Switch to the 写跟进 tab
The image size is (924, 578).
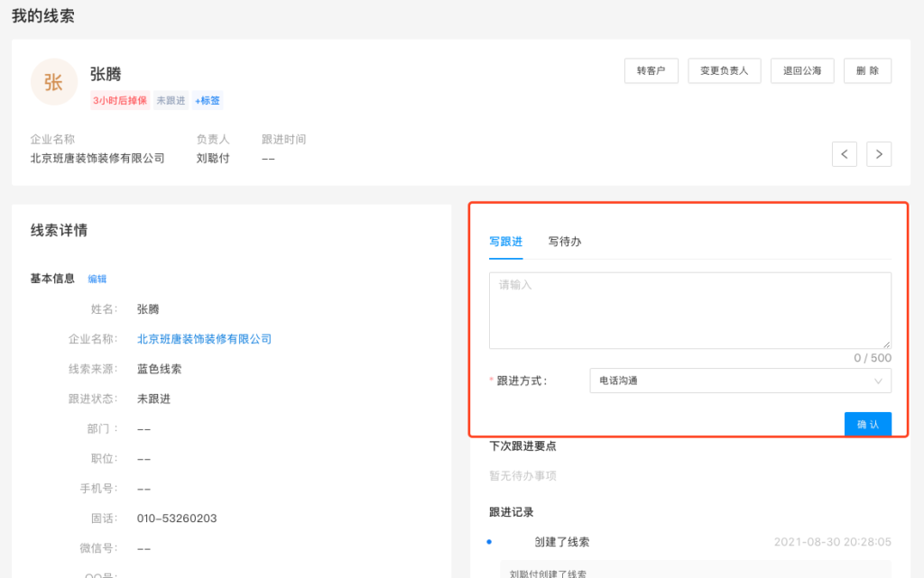click(505, 242)
